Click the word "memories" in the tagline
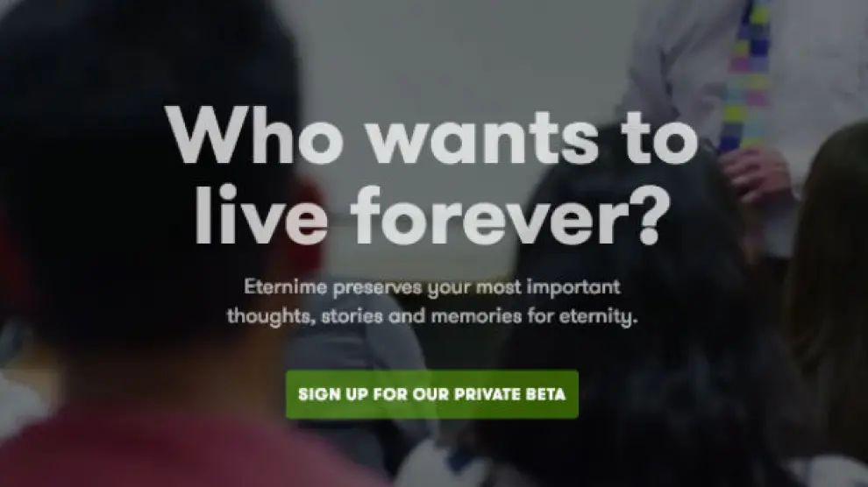 pos(476,316)
